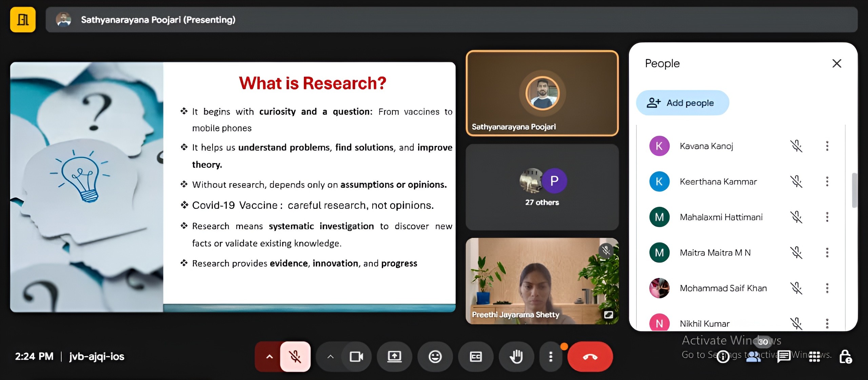The image size is (868, 380).
Task: Expand audio settings arrow beside microphone
Action: [270, 357]
